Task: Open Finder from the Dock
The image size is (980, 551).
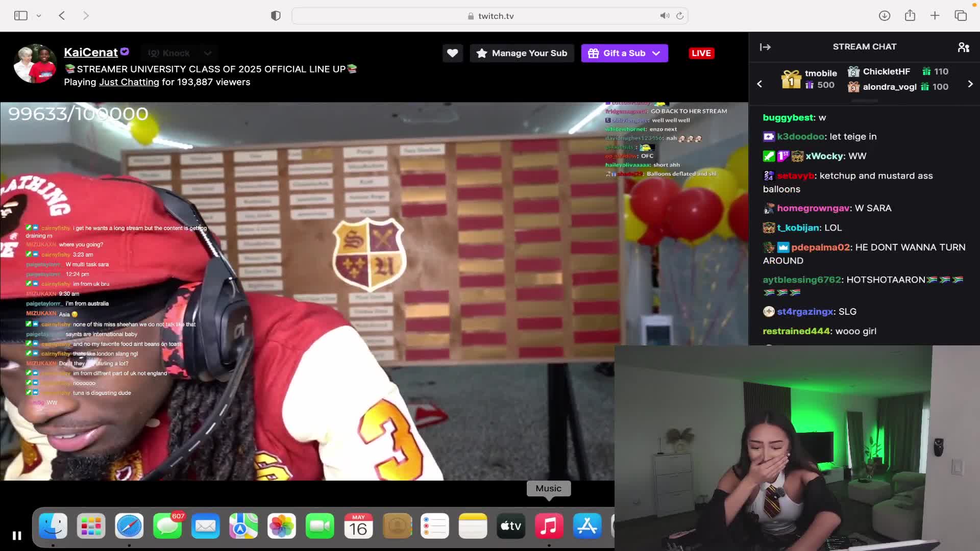Action: 53,526
